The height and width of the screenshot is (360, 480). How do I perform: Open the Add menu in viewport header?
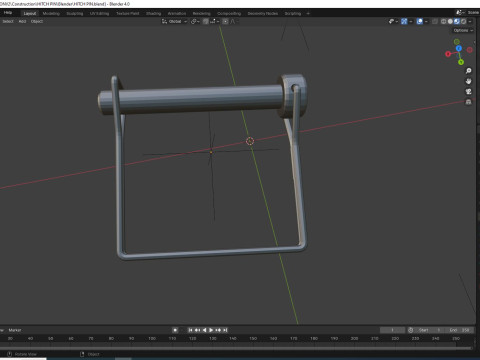[x=22, y=21]
